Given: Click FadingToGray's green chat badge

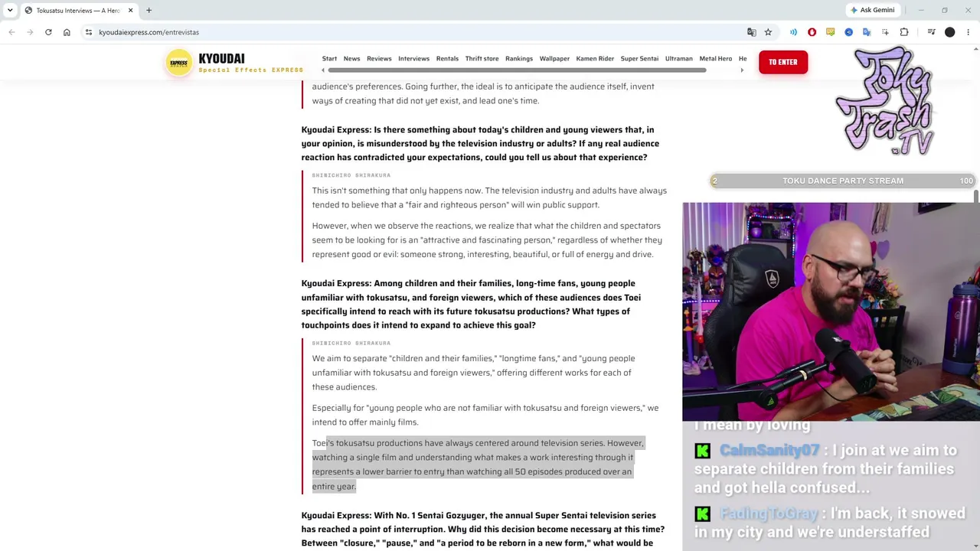Looking at the screenshot, I should pos(702,514).
